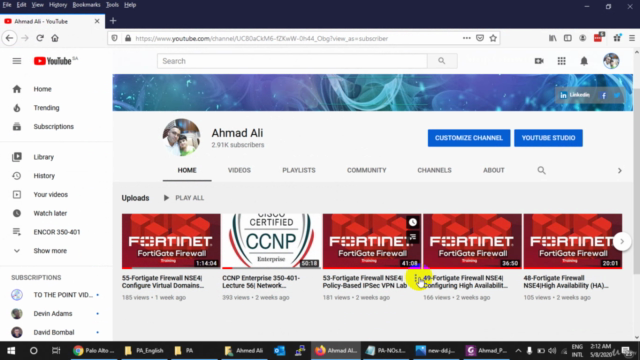Open the Firefox library icon
Screen dimensions: 640x360
click(553, 38)
